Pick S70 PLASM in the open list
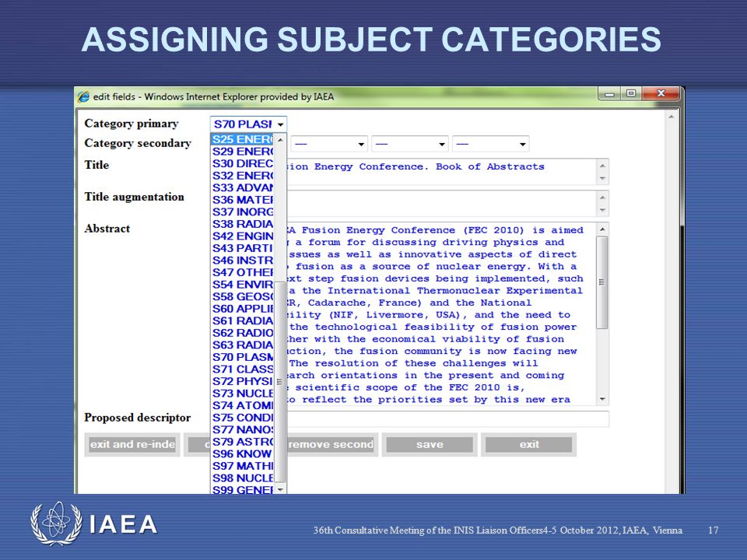The width and height of the screenshot is (747, 560). pyautogui.click(x=243, y=357)
